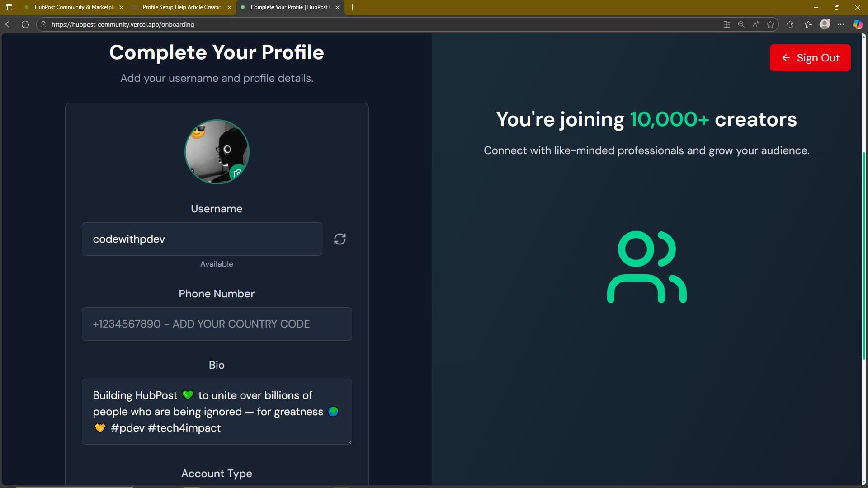Restore down the browser window
Image resolution: width=868 pixels, height=488 pixels.
(x=837, y=7)
